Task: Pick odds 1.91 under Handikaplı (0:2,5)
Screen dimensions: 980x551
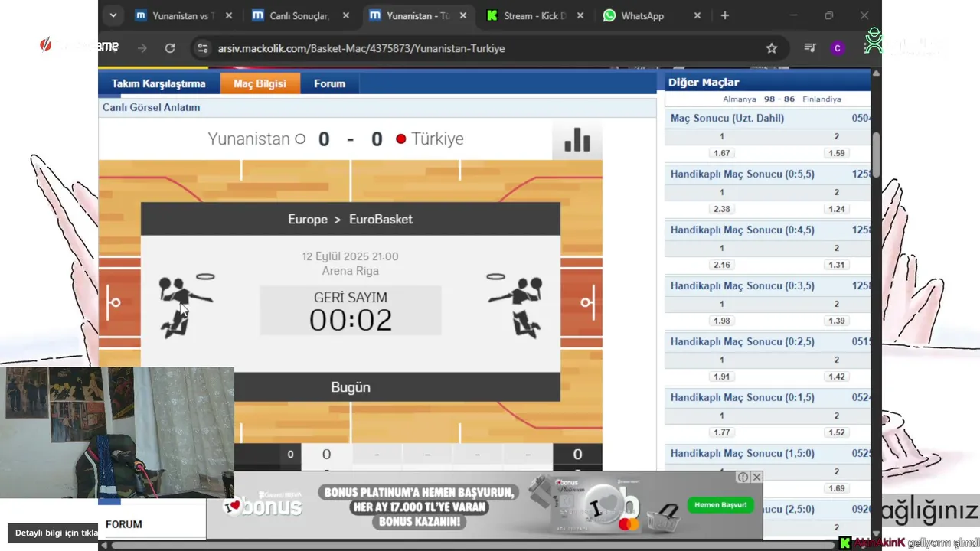Action: 721,377
